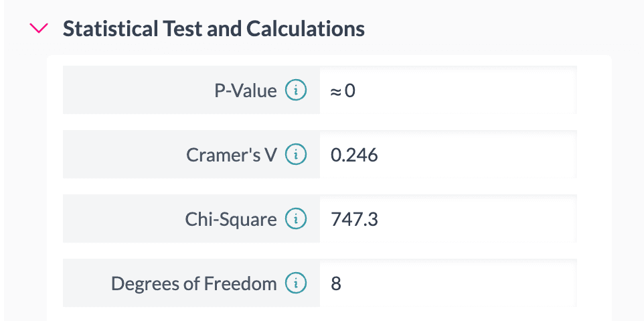Collapse the Statistical Test and Calculations section
The image size is (644, 321).
[x=39, y=28]
